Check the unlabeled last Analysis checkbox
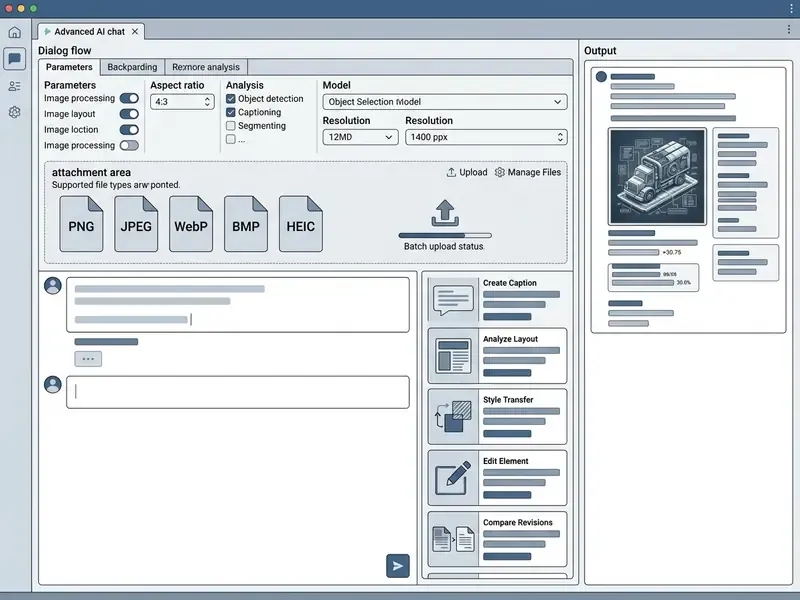This screenshot has height=600, width=800. click(x=231, y=139)
